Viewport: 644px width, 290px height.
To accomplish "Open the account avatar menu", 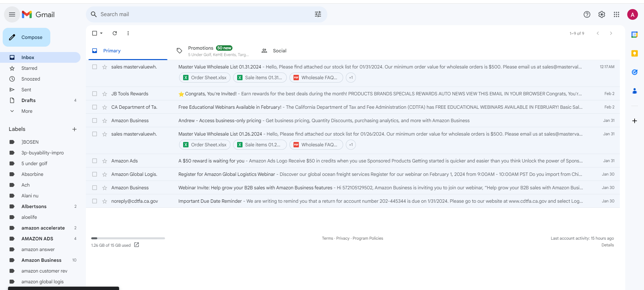I will pyautogui.click(x=633, y=14).
